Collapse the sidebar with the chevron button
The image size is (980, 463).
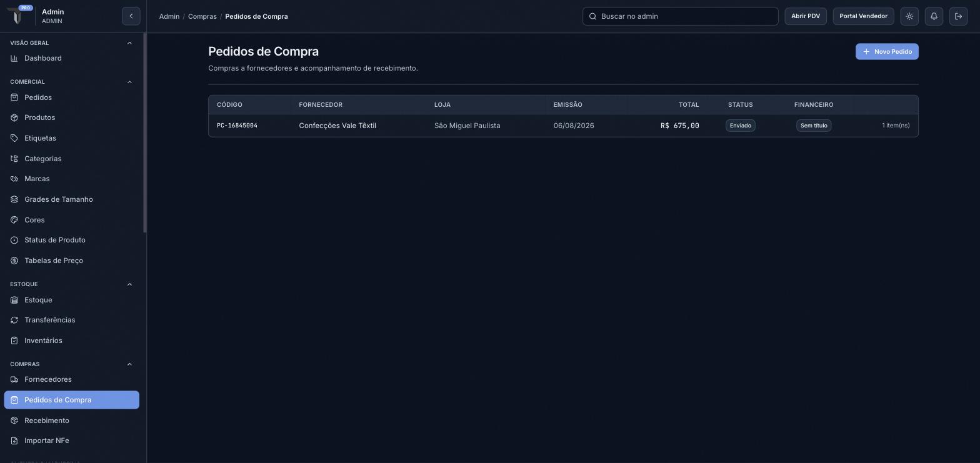click(131, 16)
